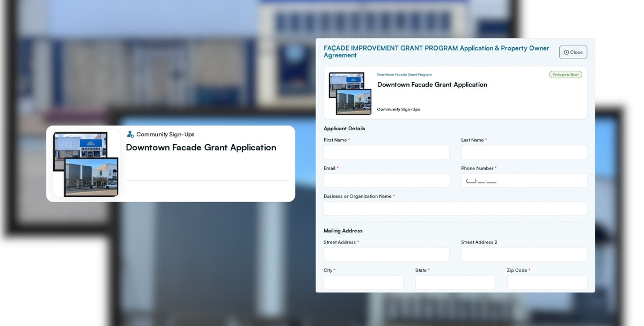
Task: Select the City input box
Action: pos(363,283)
